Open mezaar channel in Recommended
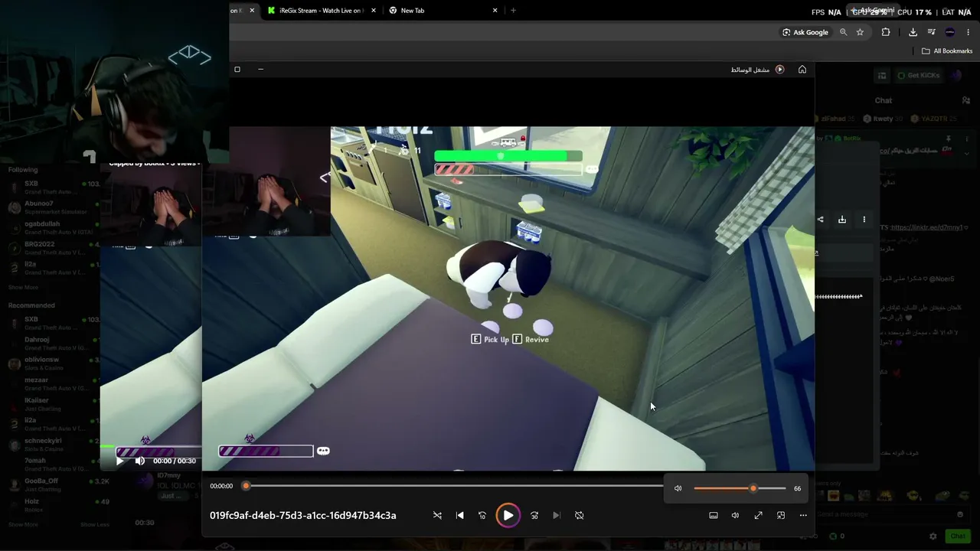The height and width of the screenshot is (551, 980). tap(54, 383)
